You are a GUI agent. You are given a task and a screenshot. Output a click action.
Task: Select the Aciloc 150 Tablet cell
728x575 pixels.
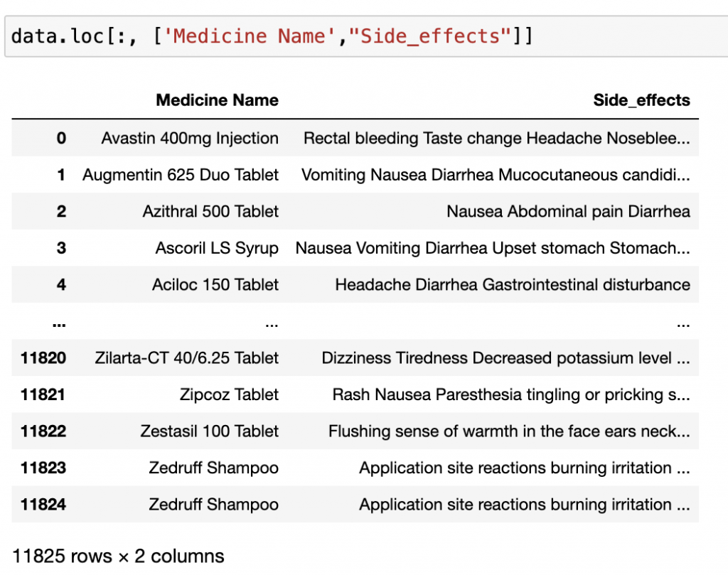tap(215, 284)
